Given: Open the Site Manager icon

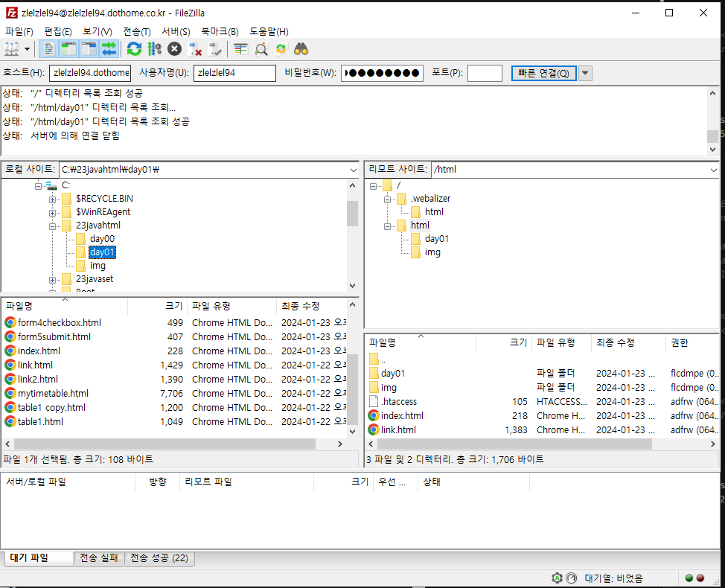Looking at the screenshot, I should point(12,49).
